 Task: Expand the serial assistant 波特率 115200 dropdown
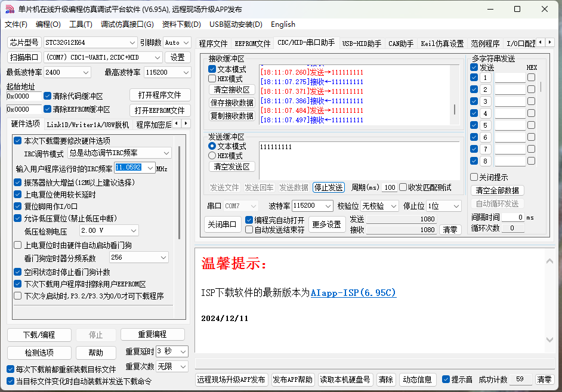coord(328,206)
